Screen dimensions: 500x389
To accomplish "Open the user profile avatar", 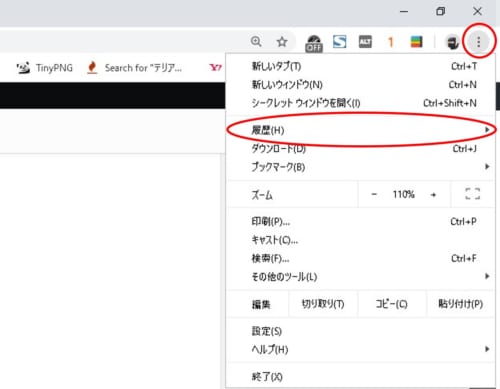I will [x=452, y=43].
